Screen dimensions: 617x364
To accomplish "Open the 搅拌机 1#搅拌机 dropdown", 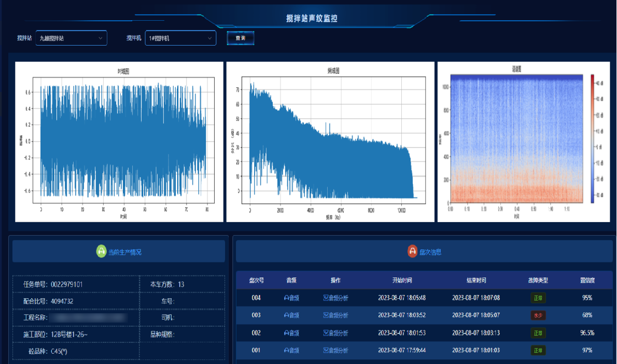I will pyautogui.click(x=180, y=38).
